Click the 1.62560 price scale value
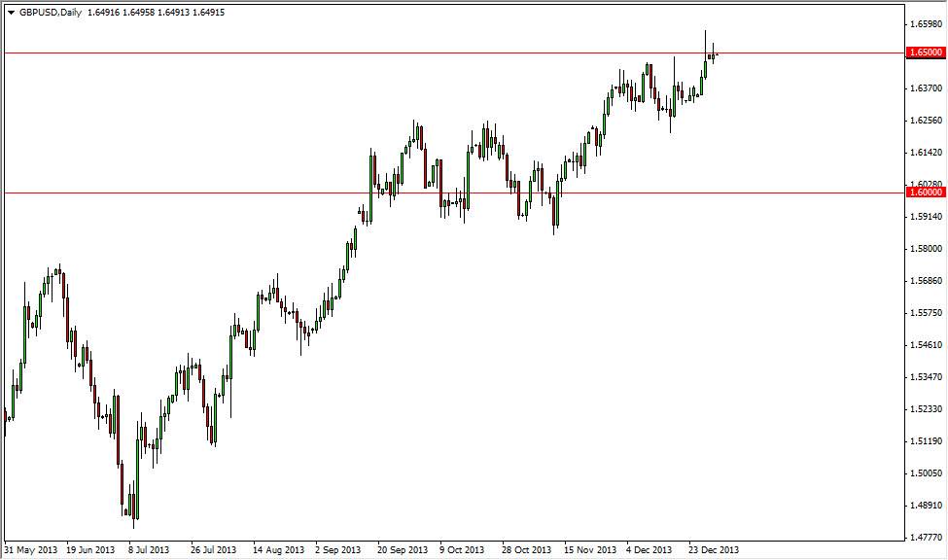 pos(926,121)
